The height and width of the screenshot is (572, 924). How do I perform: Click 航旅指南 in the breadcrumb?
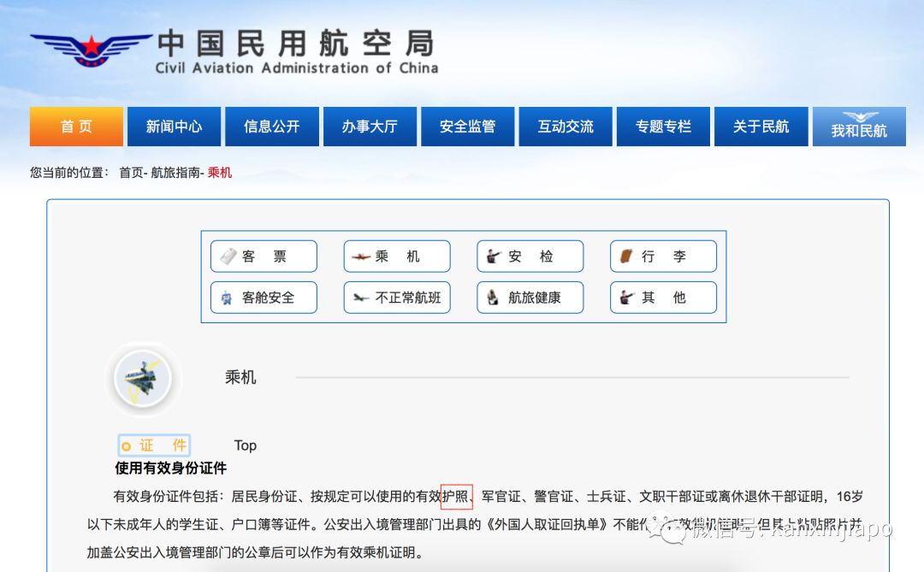click(175, 173)
